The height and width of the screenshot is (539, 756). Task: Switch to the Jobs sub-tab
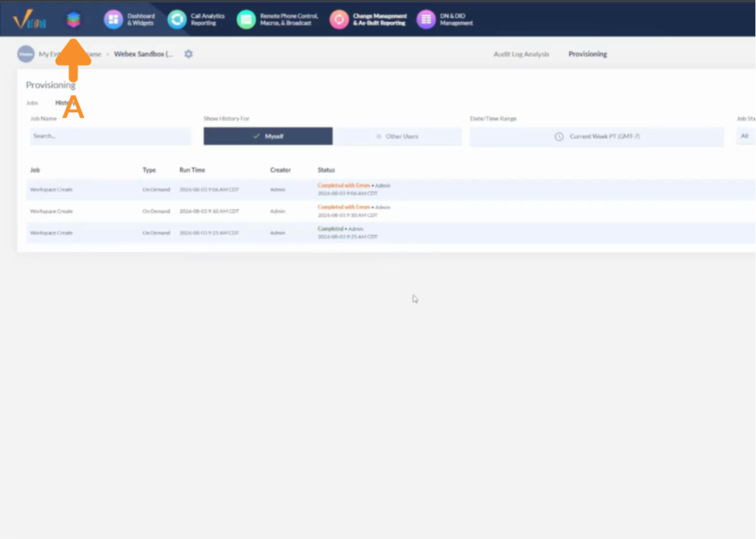31,103
